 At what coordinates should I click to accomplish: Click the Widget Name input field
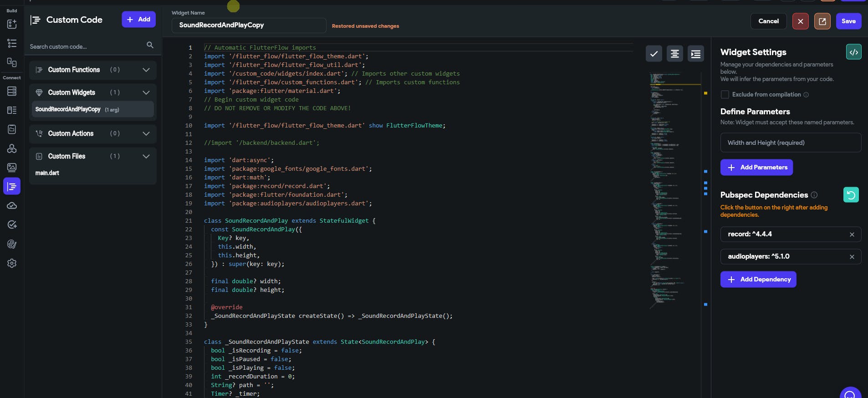pyautogui.click(x=249, y=26)
